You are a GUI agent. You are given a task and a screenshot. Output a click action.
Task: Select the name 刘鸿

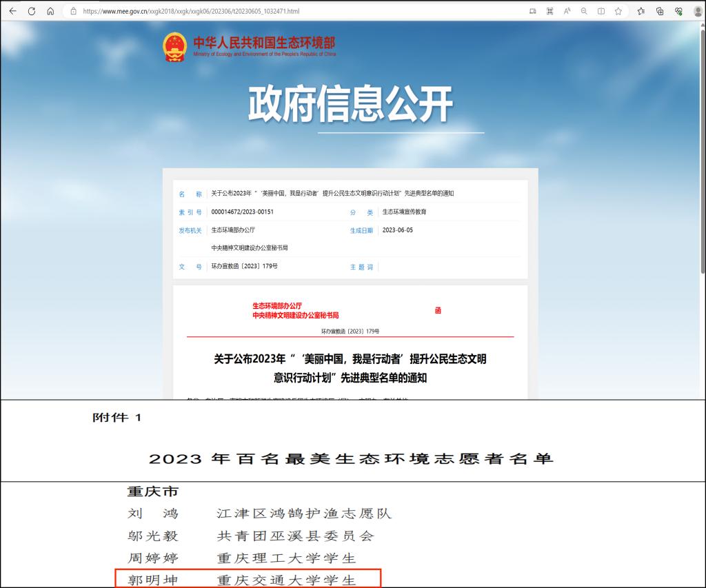pyautogui.click(x=153, y=514)
